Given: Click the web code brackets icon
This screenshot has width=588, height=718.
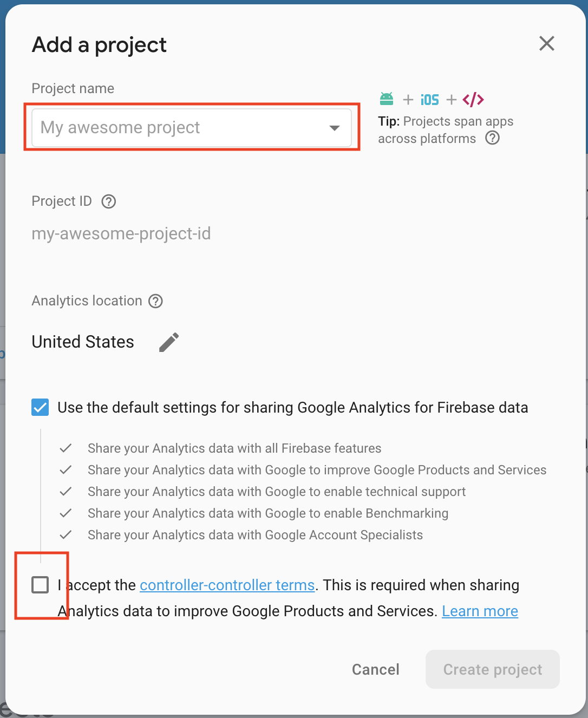Looking at the screenshot, I should pyautogui.click(x=473, y=99).
